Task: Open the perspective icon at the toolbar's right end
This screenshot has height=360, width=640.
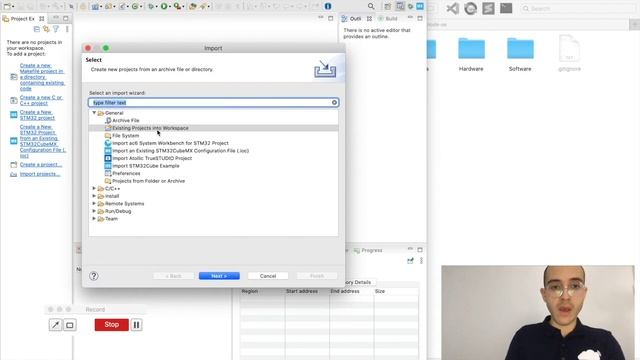Action: click(x=420, y=7)
